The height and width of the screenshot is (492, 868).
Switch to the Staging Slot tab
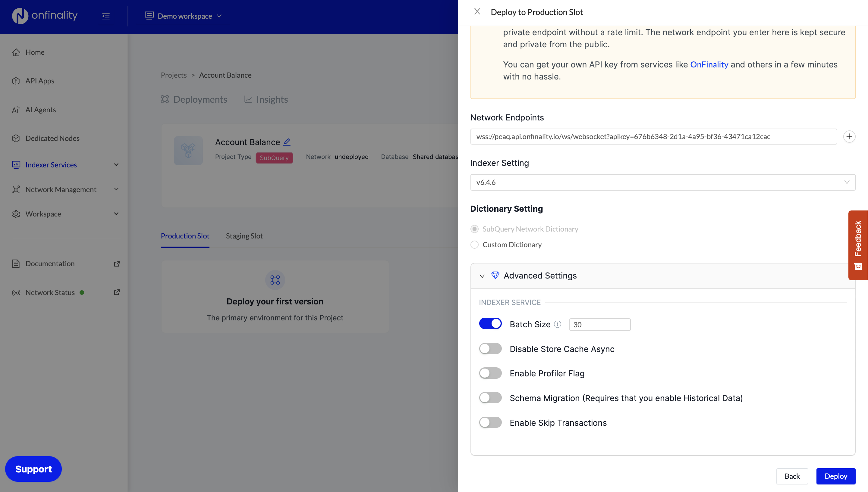click(x=244, y=236)
